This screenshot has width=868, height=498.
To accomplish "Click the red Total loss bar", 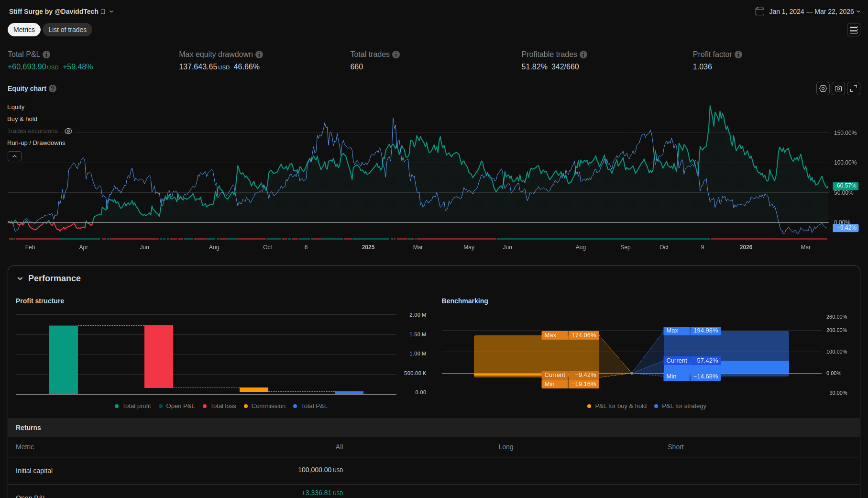I will pos(158,356).
